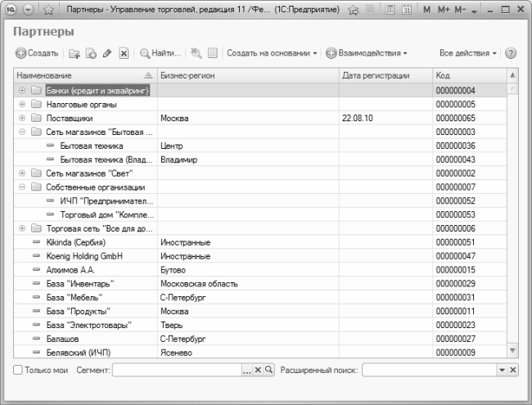532x405 pixels.
Task: Expand the Торговая сеть "Все для до..." group
Action: tap(22, 228)
